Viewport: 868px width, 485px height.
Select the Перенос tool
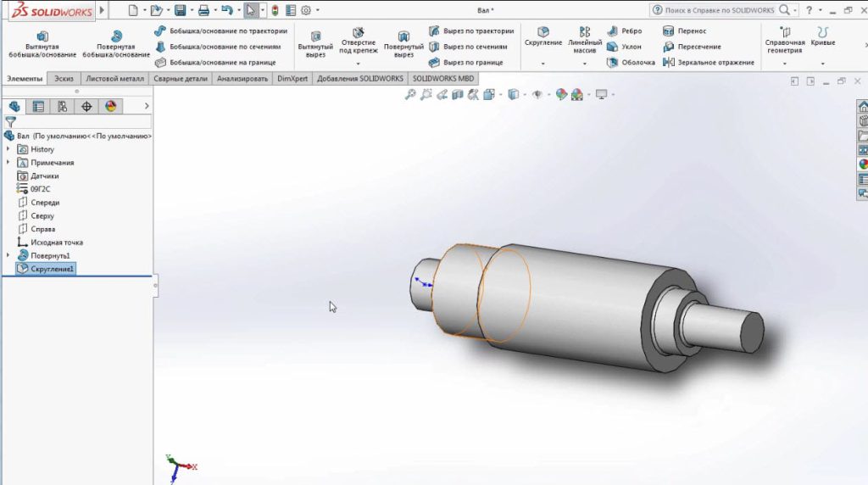click(x=685, y=31)
